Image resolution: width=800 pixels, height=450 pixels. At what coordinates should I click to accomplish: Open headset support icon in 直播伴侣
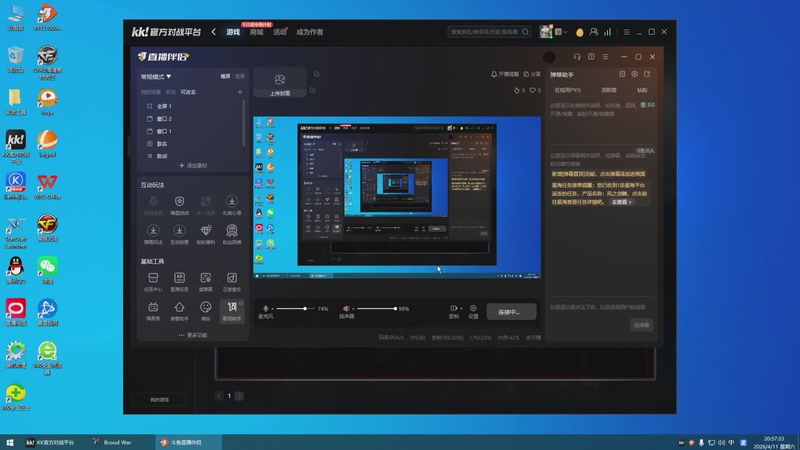click(x=577, y=57)
